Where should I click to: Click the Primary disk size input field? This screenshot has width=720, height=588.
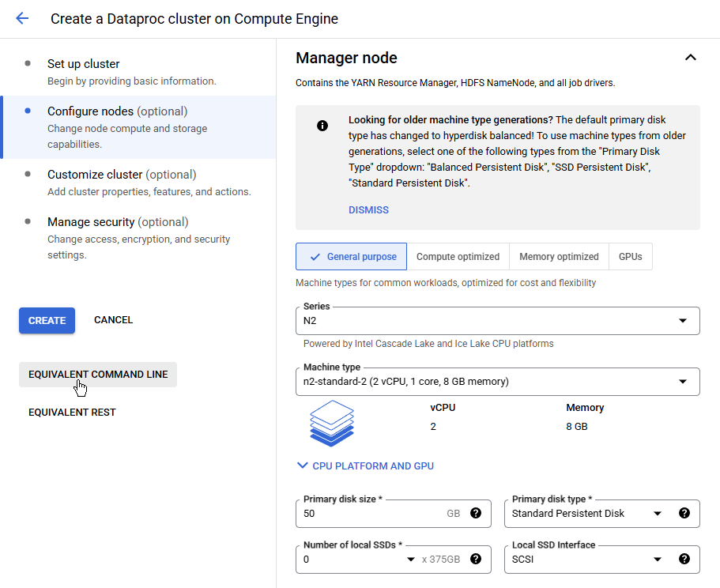coord(372,513)
